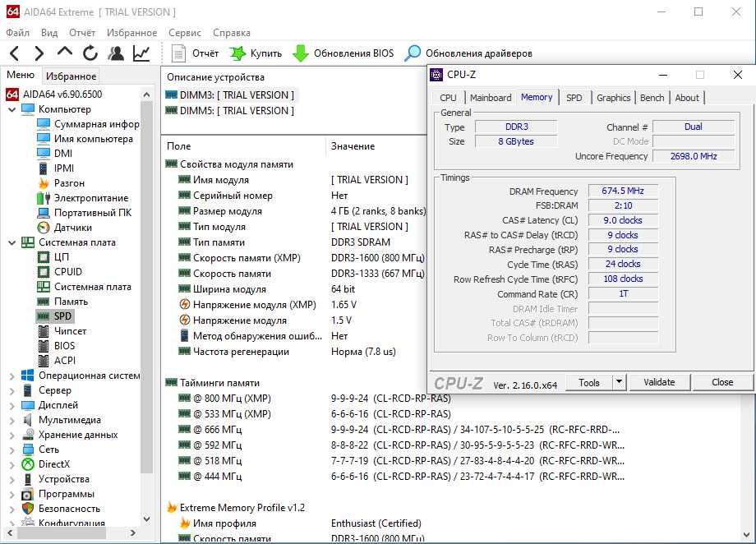The image size is (756, 544).
Task: Open the Разгон overclock item
Action: 69,183
